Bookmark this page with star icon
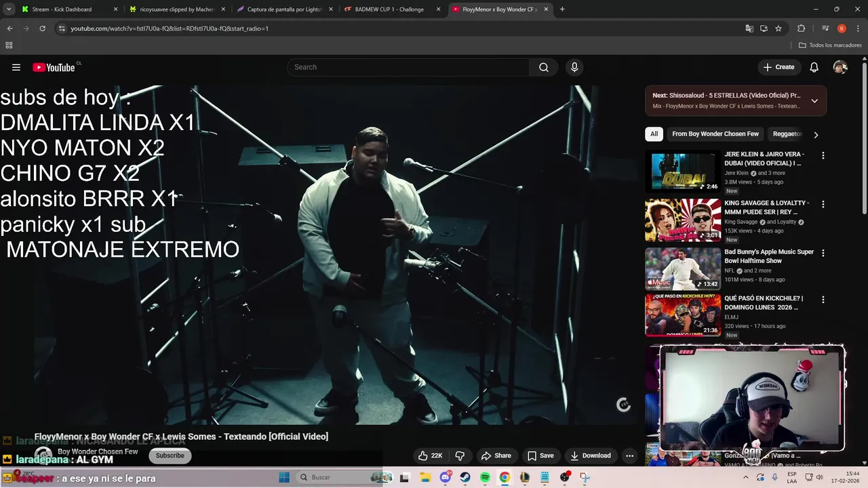 tap(778, 28)
